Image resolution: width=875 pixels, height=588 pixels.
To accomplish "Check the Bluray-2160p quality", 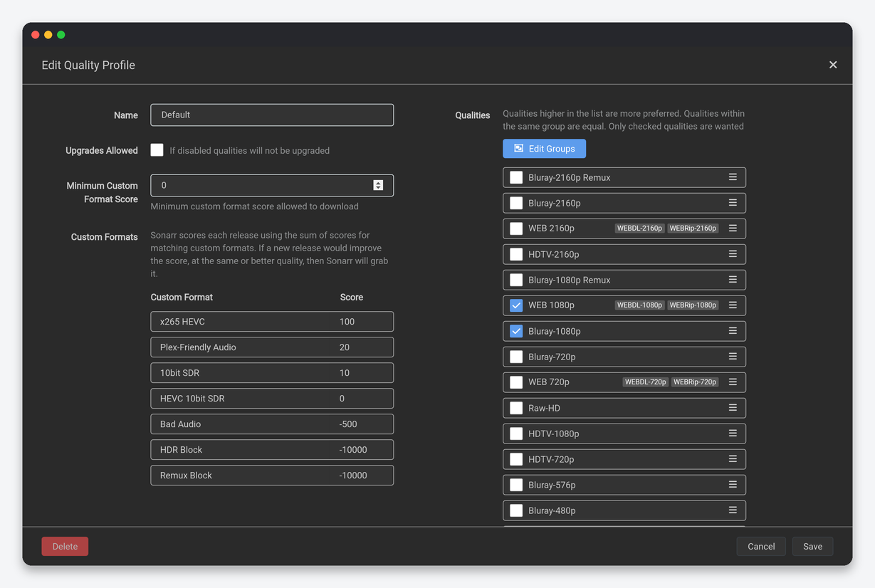I will (x=516, y=203).
